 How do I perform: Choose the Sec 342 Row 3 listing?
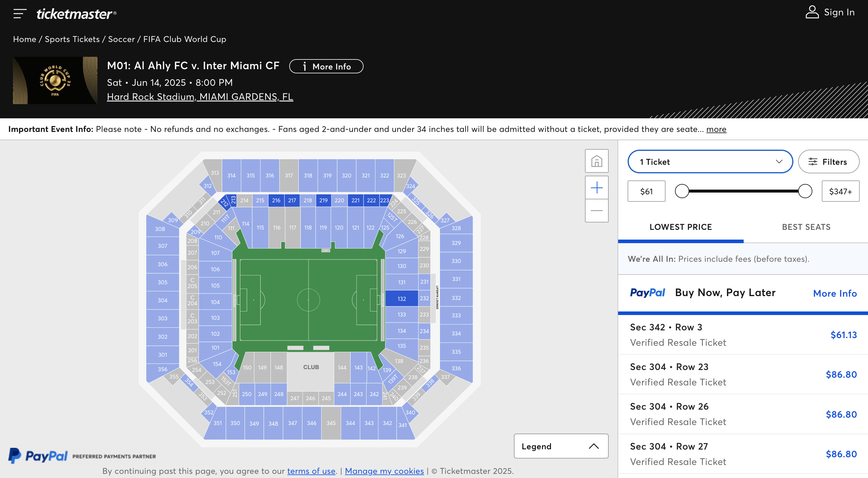pyautogui.click(x=743, y=335)
